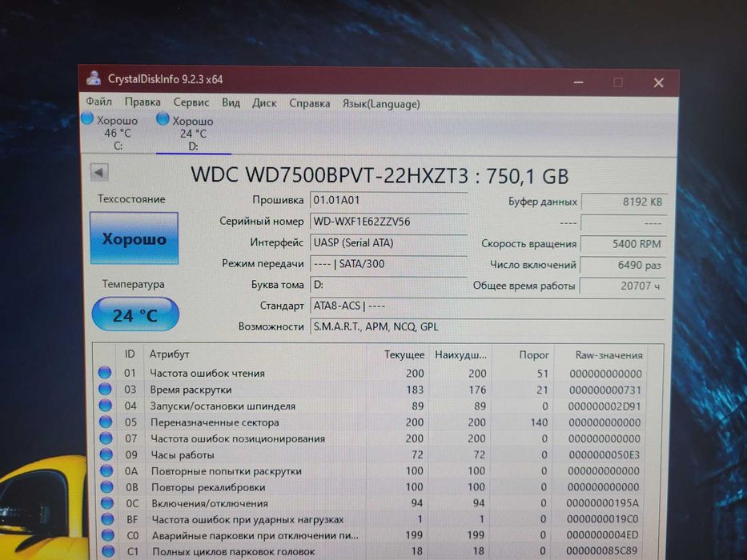Screen dimensions: 747x560
Task: Click the Raw-значения column header
Action: pyautogui.click(x=608, y=355)
